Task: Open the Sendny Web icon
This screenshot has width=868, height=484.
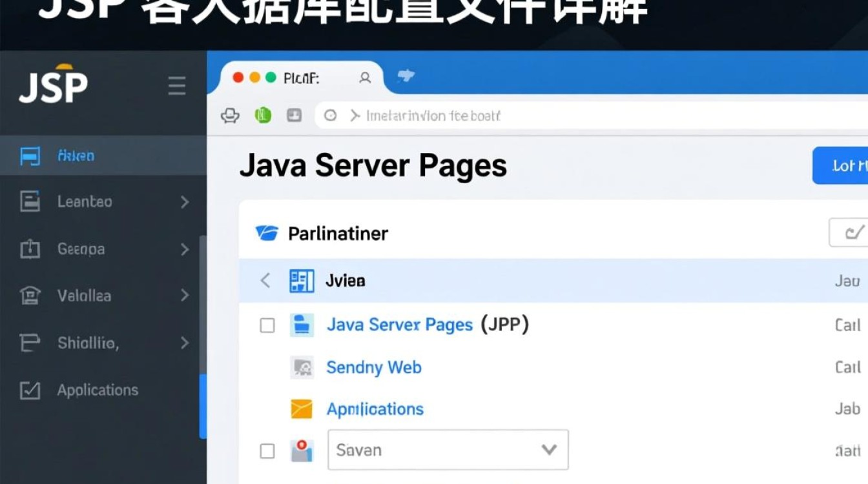Action: [x=302, y=367]
